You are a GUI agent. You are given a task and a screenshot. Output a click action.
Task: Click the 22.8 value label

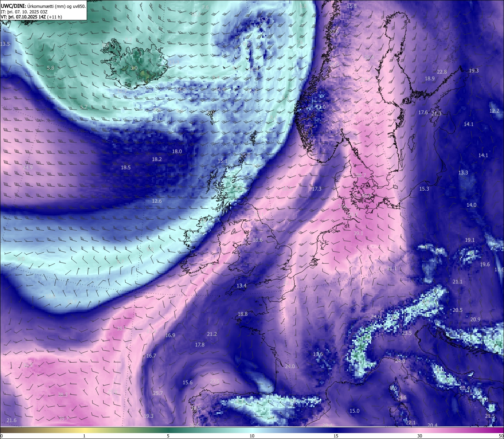tap(442, 72)
